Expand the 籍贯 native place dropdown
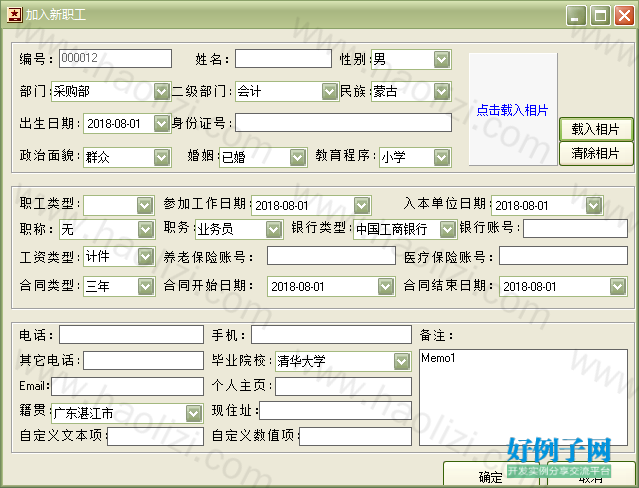Image resolution: width=639 pixels, height=488 pixels. pyautogui.click(x=194, y=413)
